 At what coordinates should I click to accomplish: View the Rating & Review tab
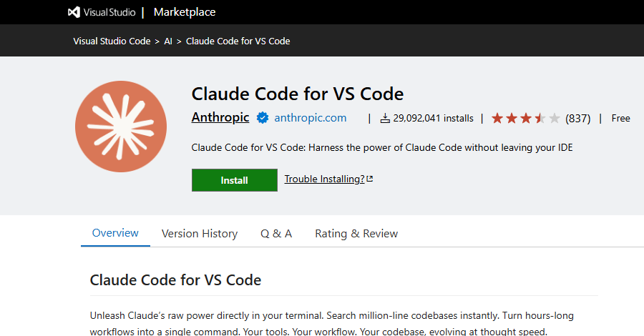pos(356,234)
